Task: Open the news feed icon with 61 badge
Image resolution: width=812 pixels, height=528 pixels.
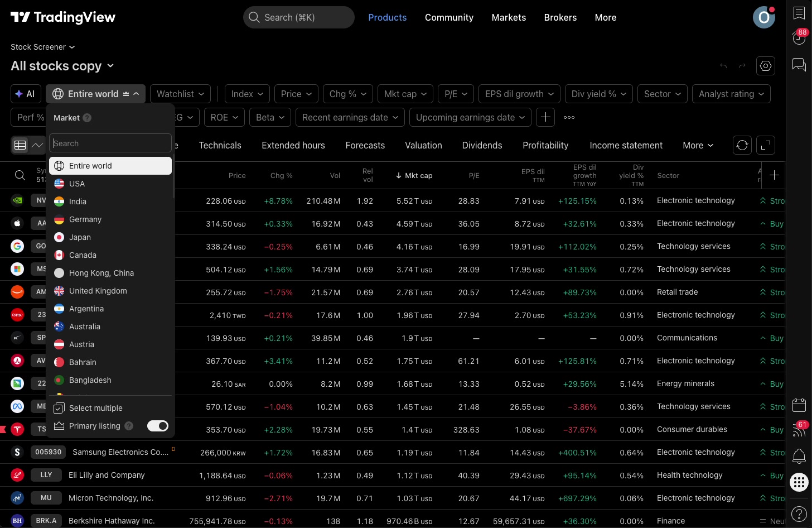Action: 799,430
